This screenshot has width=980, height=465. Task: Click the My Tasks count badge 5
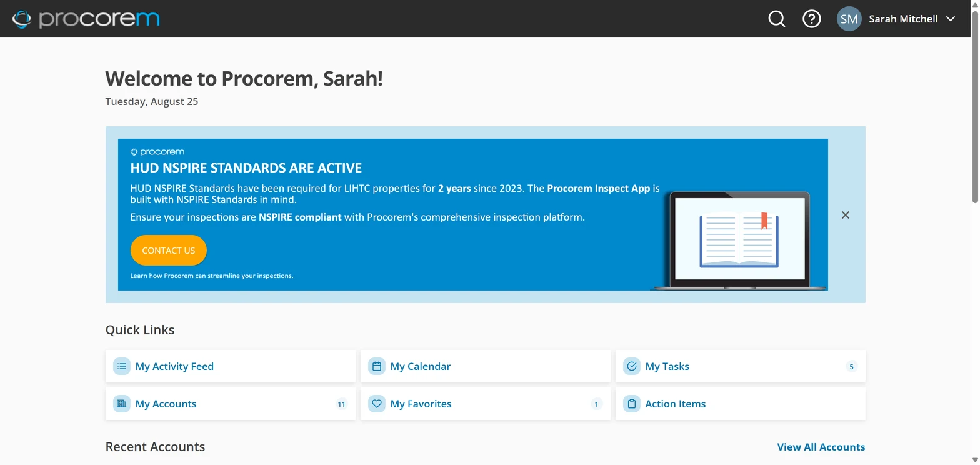[x=851, y=367]
